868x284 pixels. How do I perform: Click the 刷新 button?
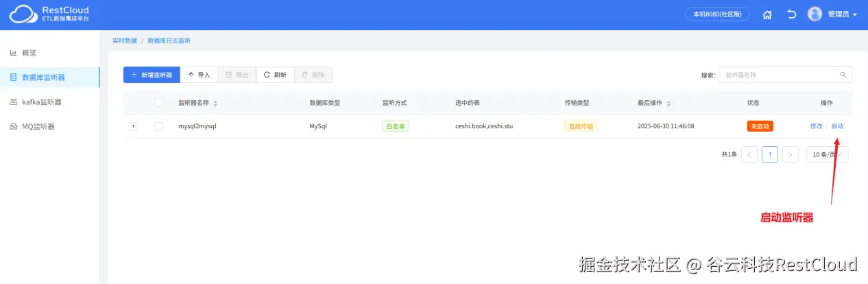point(276,75)
